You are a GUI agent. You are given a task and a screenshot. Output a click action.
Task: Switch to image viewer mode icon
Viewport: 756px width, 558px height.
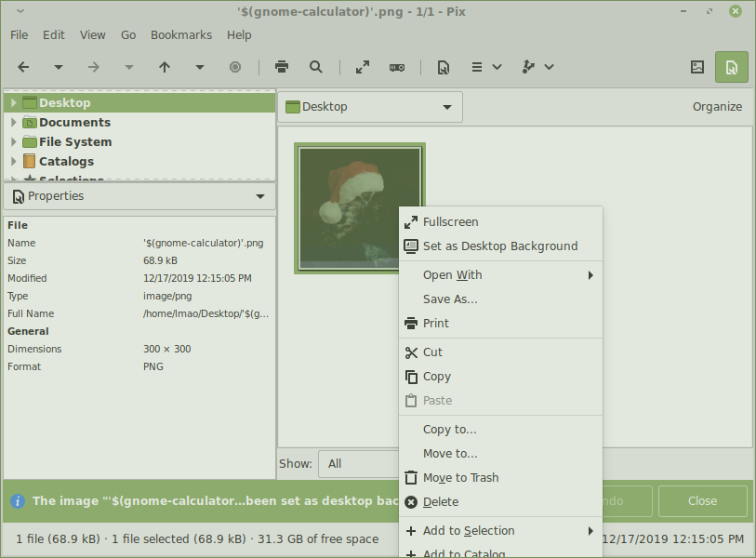click(697, 67)
